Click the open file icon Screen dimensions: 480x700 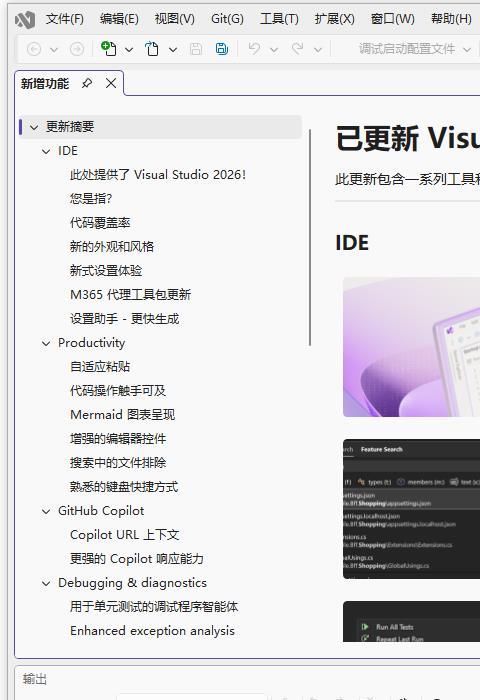click(x=152, y=49)
